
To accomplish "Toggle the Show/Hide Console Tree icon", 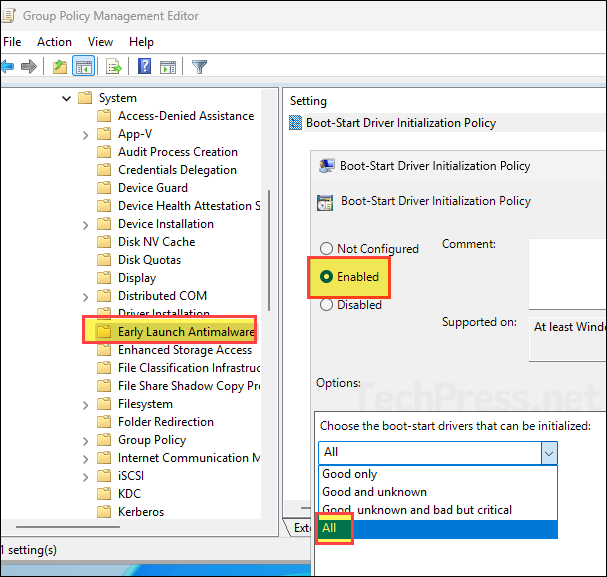I will coord(84,67).
